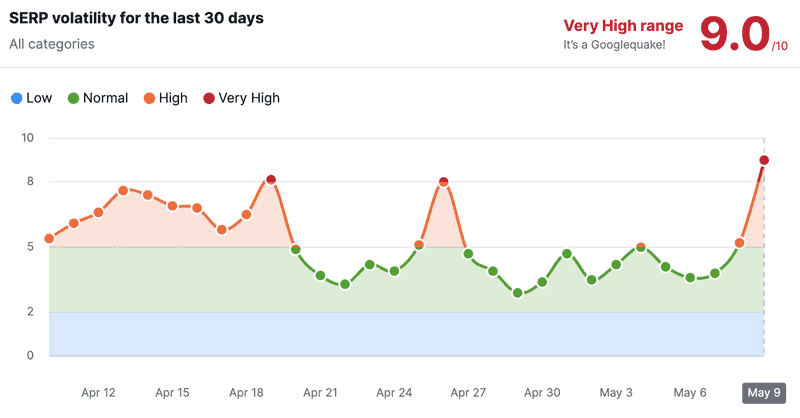
Task: Toggle the Low legend blue dot
Action: pos(16,99)
